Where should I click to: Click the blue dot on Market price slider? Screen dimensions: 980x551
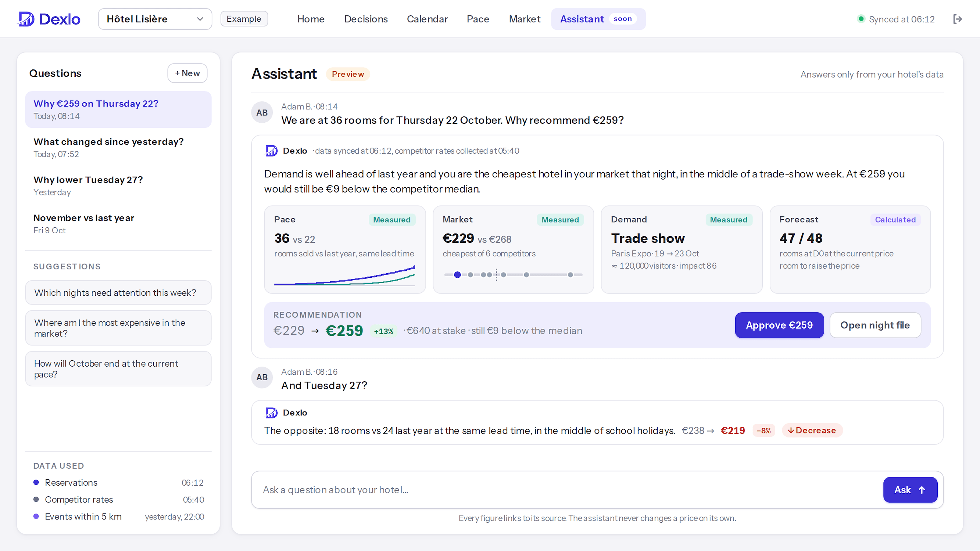coord(457,274)
